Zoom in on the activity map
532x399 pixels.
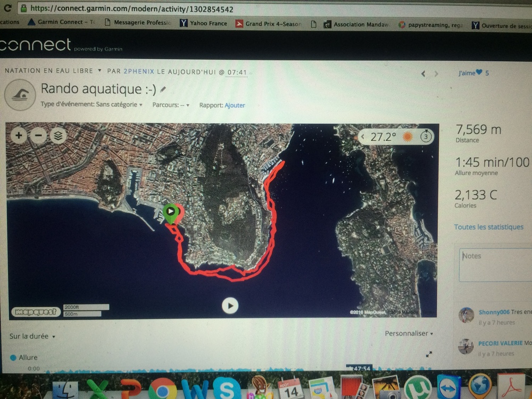(19, 136)
